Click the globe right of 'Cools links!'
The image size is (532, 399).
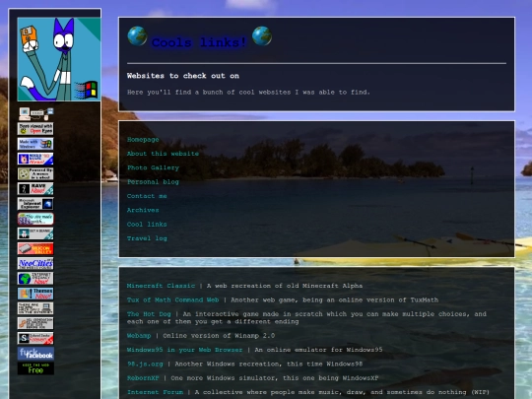pos(262,36)
